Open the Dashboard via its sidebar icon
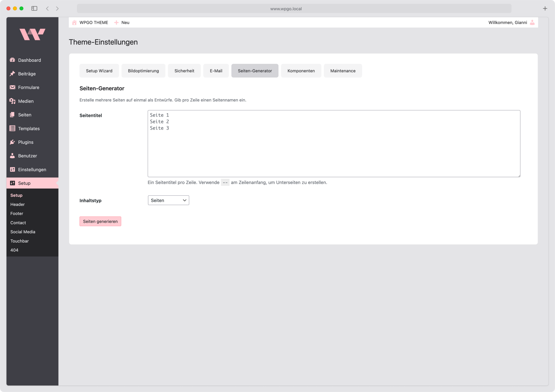The image size is (555, 392). (13, 60)
